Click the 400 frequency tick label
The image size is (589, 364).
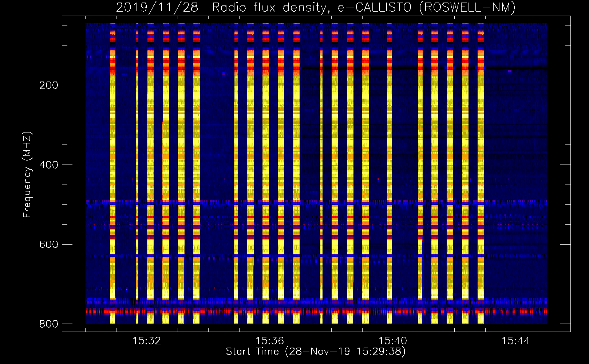coord(49,165)
